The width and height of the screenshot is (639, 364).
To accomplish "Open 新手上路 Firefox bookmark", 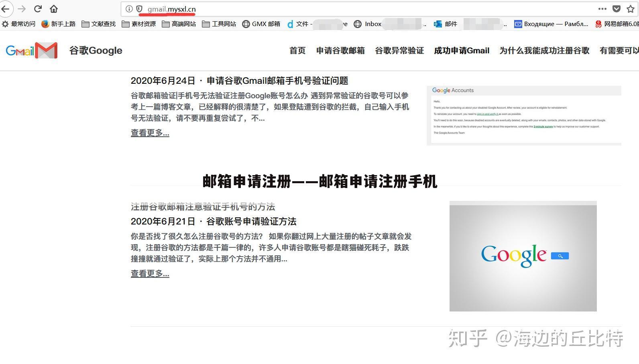I will [x=58, y=24].
